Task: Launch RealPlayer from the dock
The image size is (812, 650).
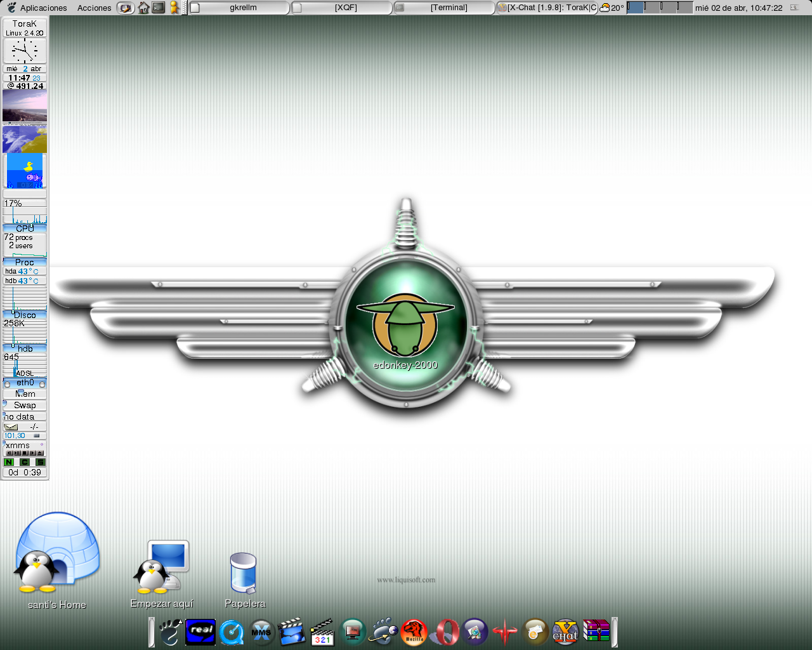Action: point(200,632)
